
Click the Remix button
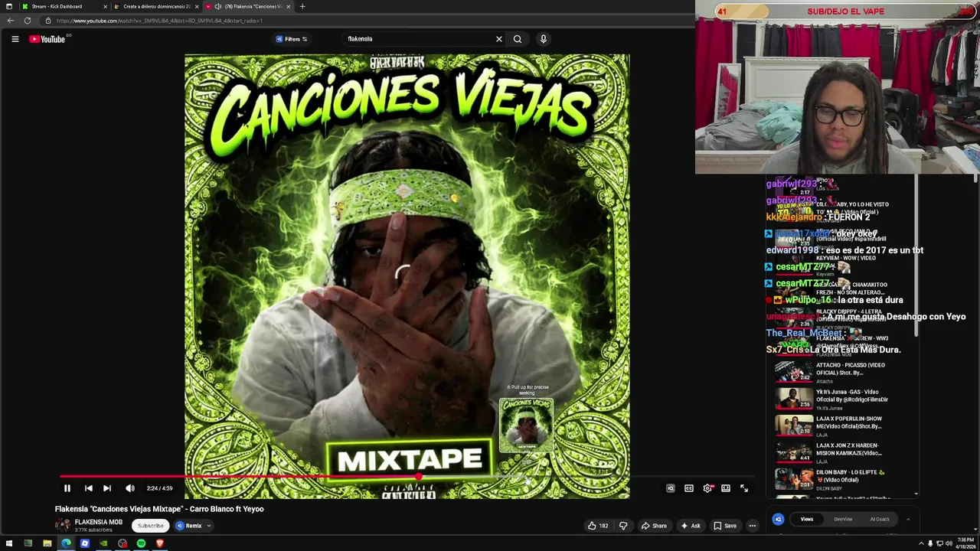[189, 526]
